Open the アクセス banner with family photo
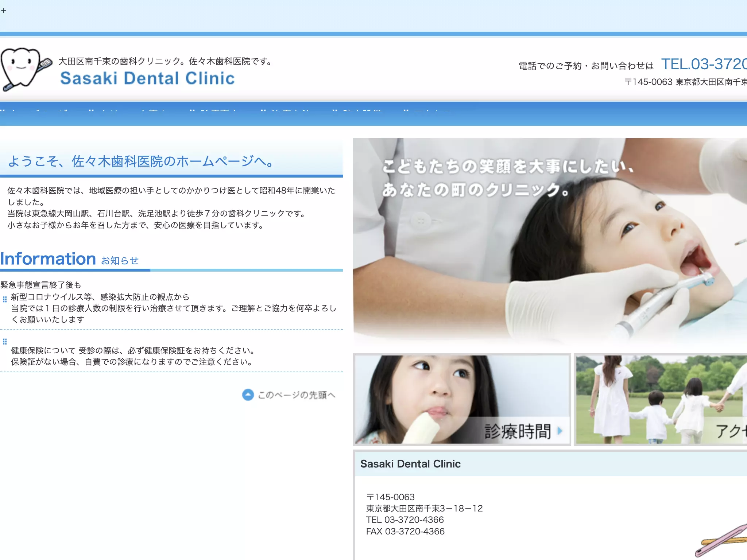Image resolution: width=747 pixels, height=560 pixels. (661, 399)
